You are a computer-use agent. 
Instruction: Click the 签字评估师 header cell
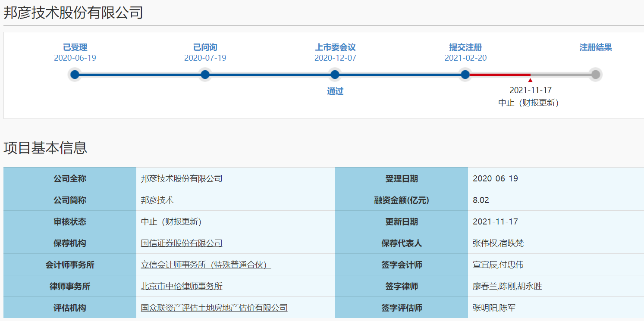click(x=402, y=308)
